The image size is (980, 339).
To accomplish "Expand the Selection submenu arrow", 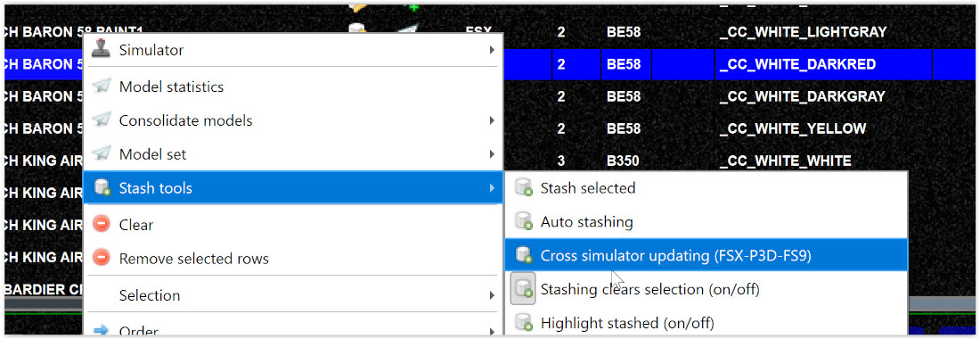I will click(x=493, y=296).
